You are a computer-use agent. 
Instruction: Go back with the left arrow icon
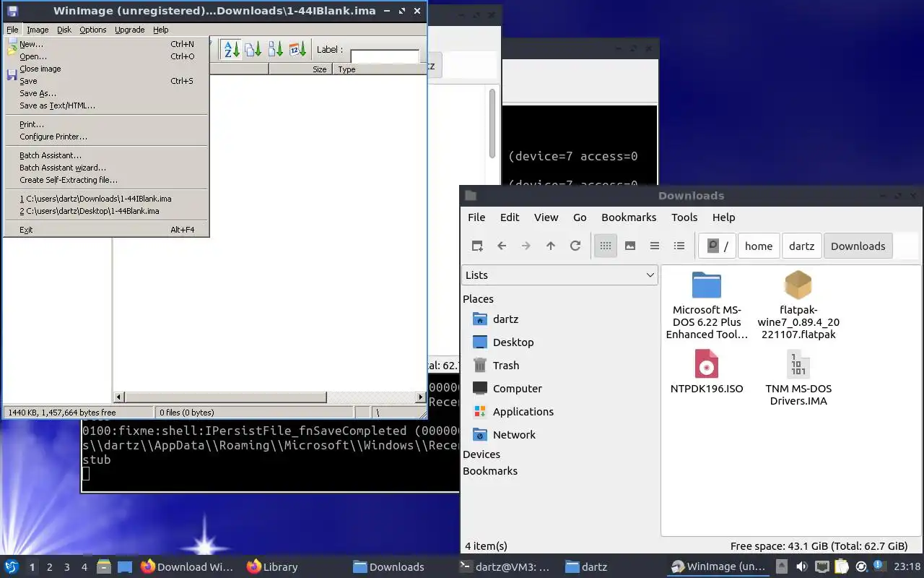pyautogui.click(x=502, y=246)
